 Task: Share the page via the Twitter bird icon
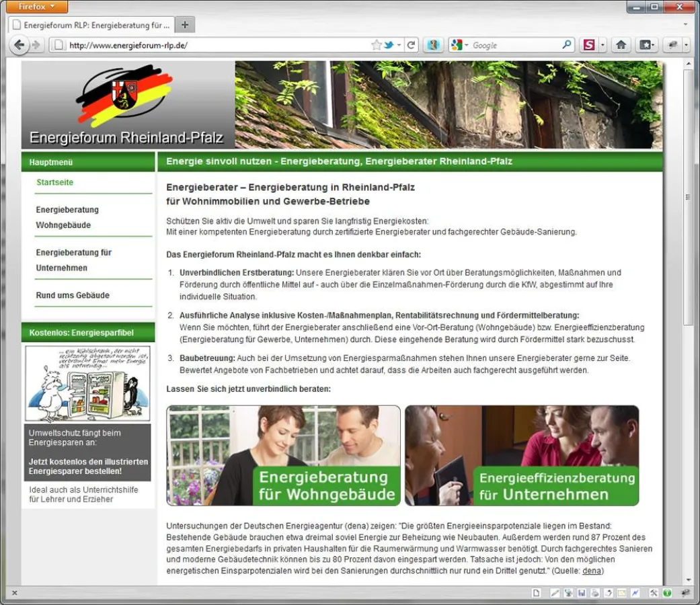pyautogui.click(x=388, y=44)
